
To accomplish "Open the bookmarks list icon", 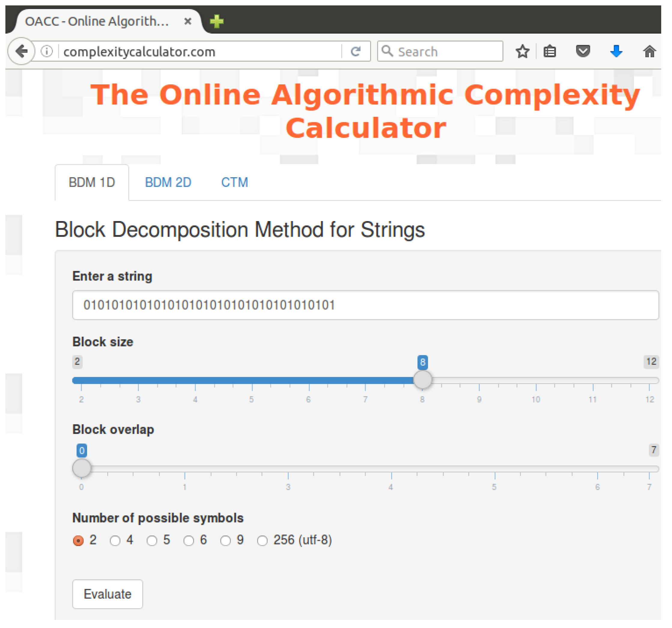I will [550, 52].
